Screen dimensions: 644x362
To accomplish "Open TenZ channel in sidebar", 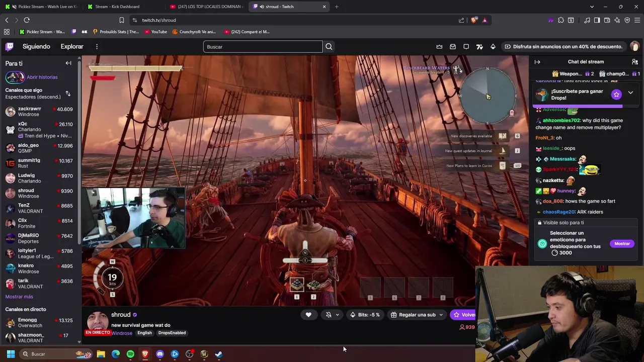I will coord(39,208).
